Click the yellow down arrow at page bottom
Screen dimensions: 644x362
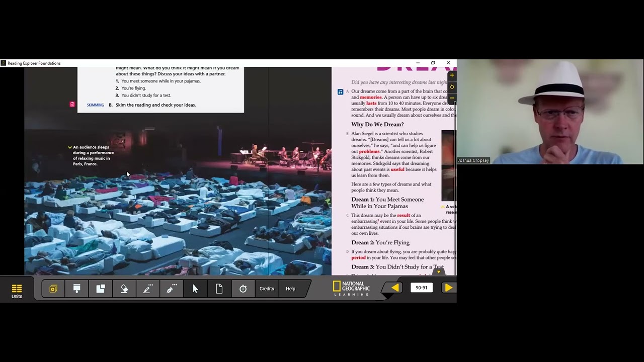[x=438, y=272]
